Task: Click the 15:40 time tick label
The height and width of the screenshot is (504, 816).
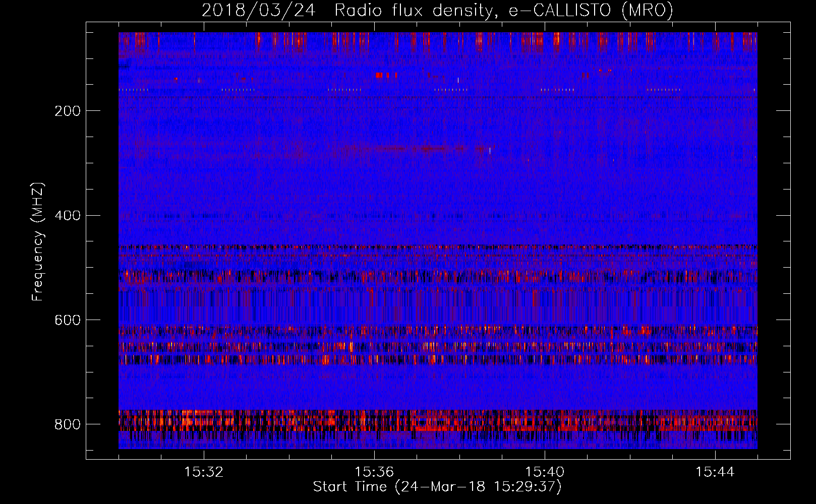Action: click(x=545, y=472)
